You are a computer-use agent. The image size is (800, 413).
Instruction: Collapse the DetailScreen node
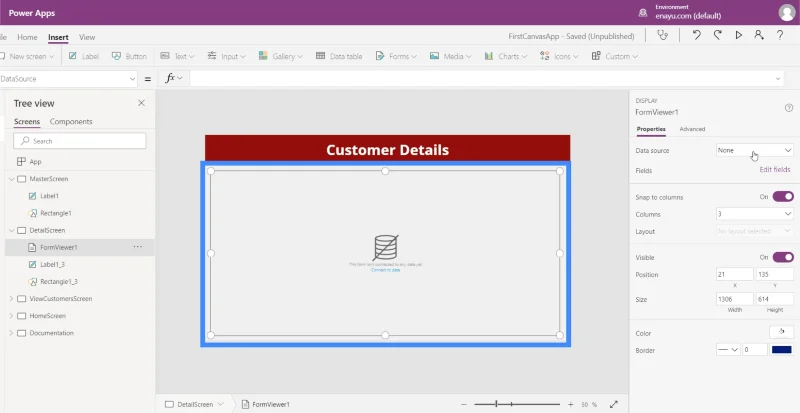[x=11, y=230]
